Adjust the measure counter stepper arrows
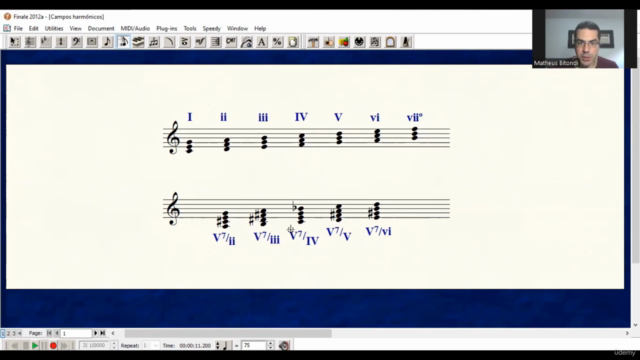This screenshot has height=360, width=640. tap(114, 346)
